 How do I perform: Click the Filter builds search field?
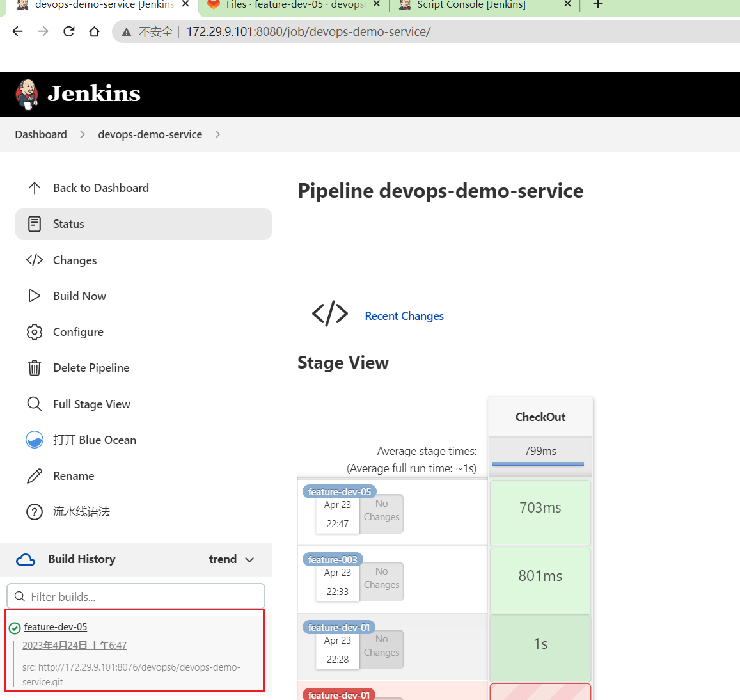click(136, 596)
